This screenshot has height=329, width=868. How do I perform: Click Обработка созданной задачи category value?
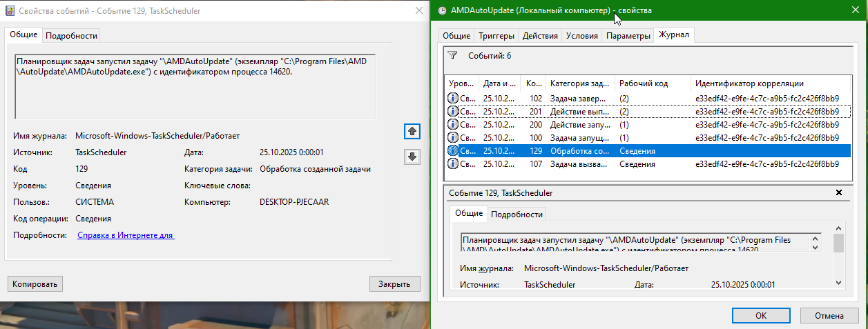pyautogui.click(x=315, y=169)
